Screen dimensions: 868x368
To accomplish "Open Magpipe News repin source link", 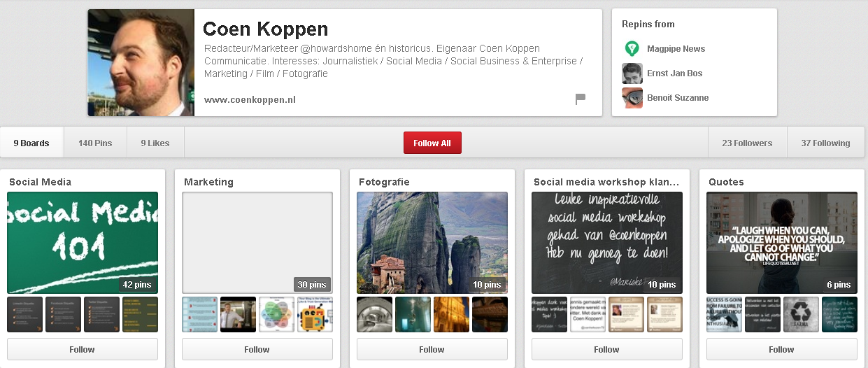I will pos(676,49).
